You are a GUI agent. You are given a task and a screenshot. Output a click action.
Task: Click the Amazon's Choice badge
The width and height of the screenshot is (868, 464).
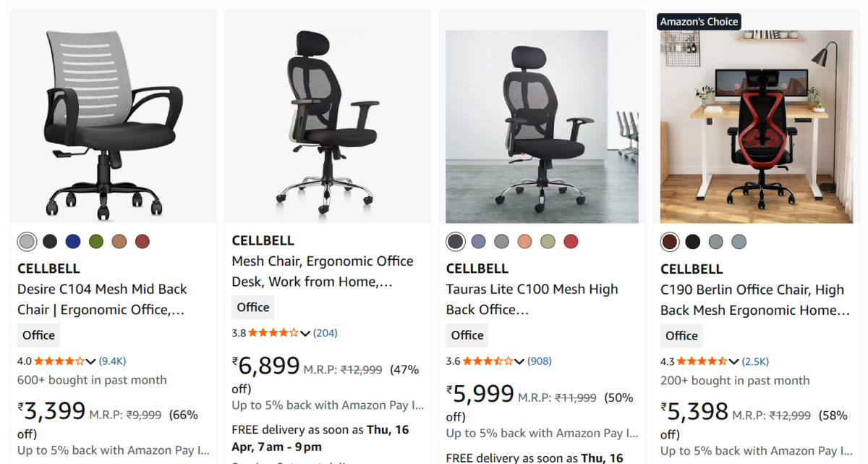(699, 22)
